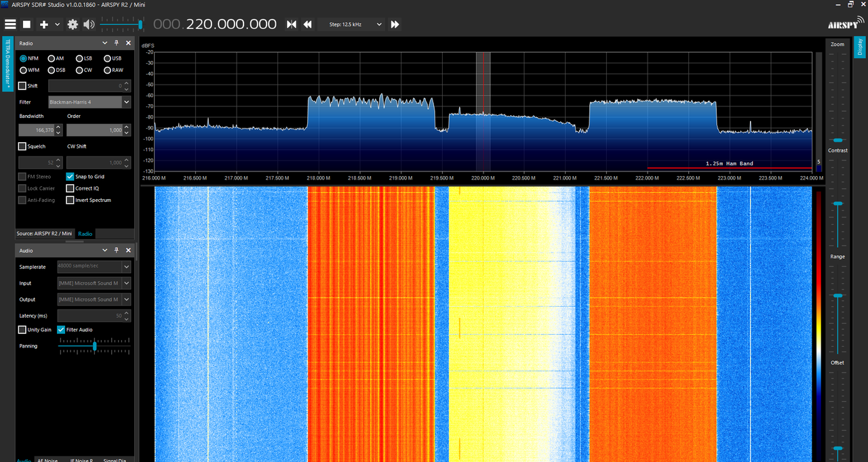Open the Step 12.5 kHz dropdown
Image resolution: width=868 pixels, height=462 pixels.
click(351, 24)
